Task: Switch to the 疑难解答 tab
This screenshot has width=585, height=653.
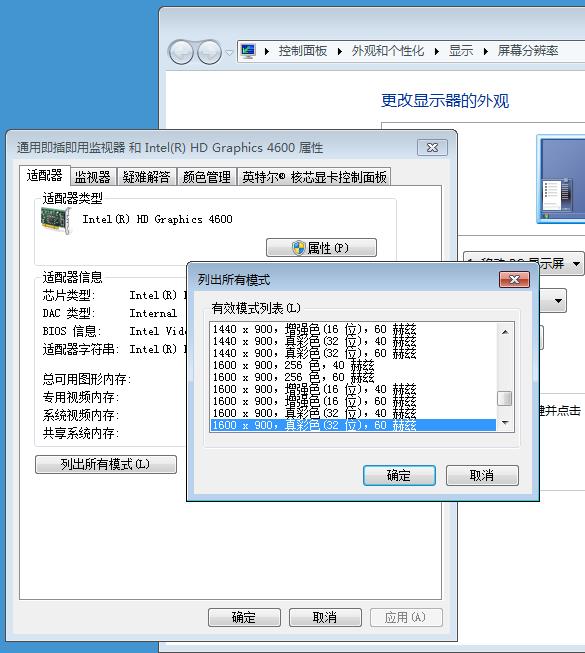Action: [x=147, y=177]
